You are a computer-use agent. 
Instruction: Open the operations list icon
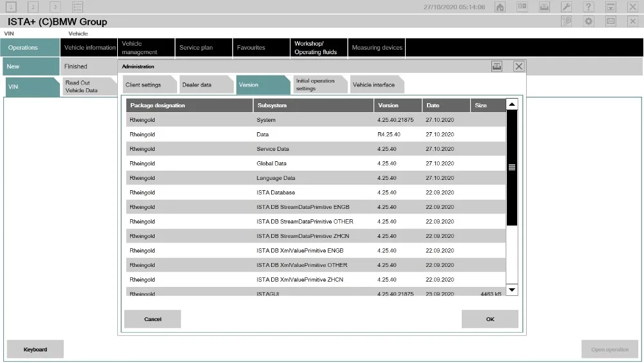coord(77,7)
